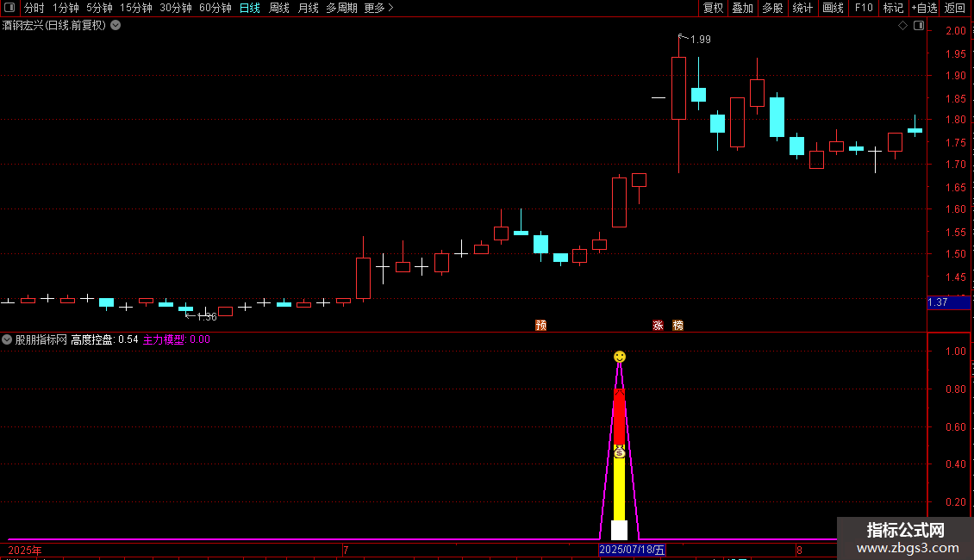Click the red bar segment in indicator spike
The width and height of the screenshot is (974, 560).
pos(620,417)
